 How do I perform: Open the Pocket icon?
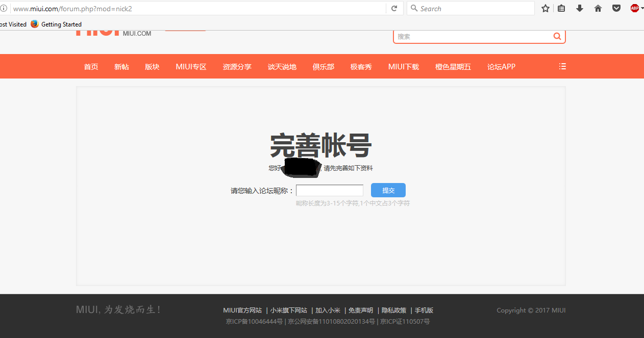pos(616,9)
